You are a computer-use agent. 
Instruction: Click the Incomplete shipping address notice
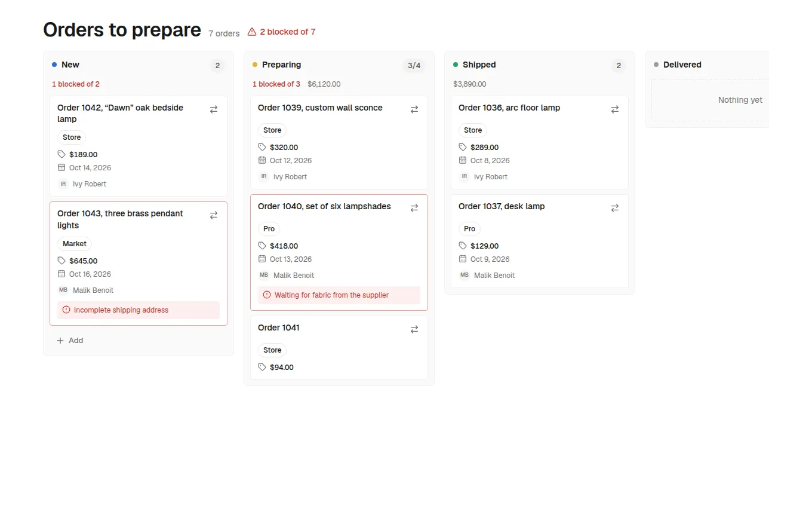(x=139, y=310)
